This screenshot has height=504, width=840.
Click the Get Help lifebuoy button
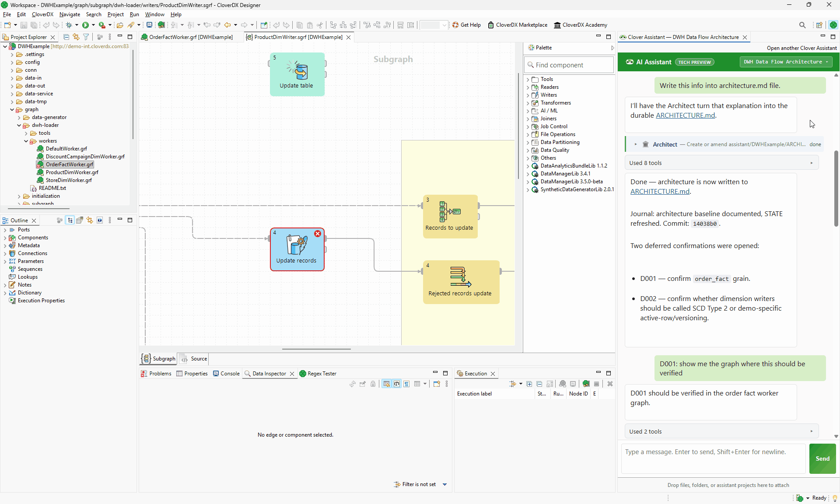click(466, 25)
